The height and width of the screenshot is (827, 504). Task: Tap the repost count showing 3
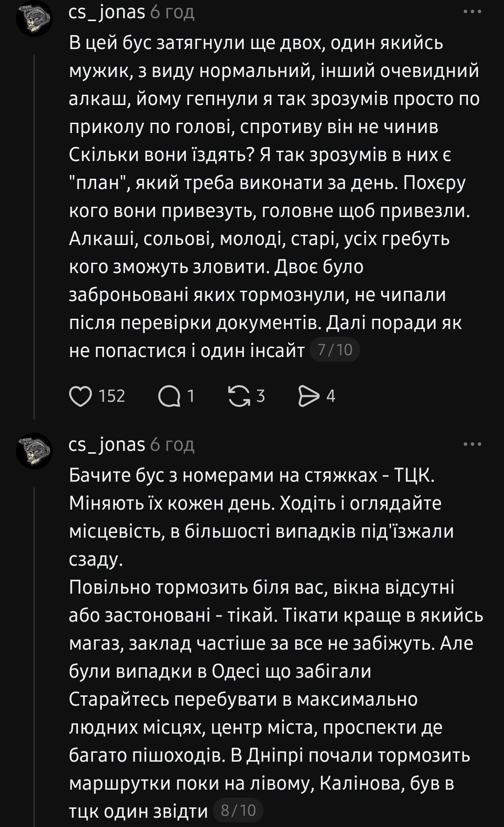point(260,396)
